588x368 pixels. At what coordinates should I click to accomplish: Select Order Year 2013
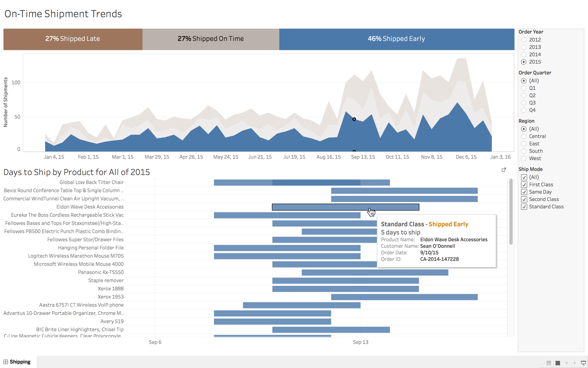524,47
